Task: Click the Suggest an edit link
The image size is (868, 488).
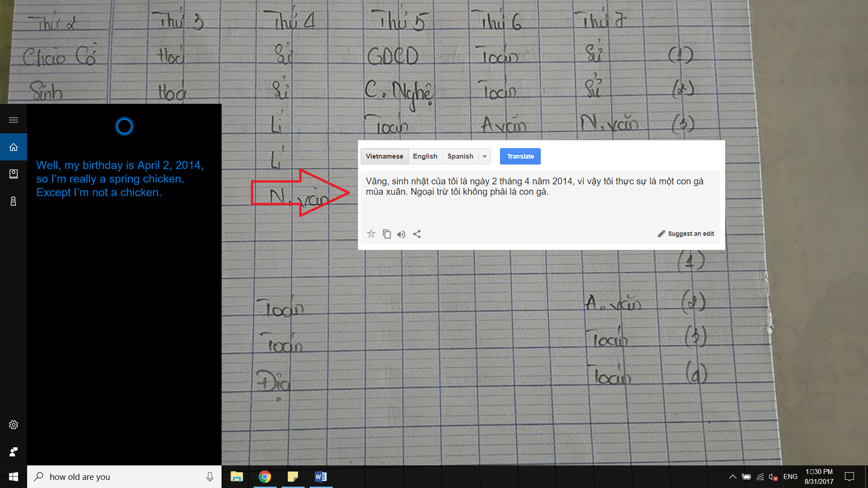Action: (685, 234)
